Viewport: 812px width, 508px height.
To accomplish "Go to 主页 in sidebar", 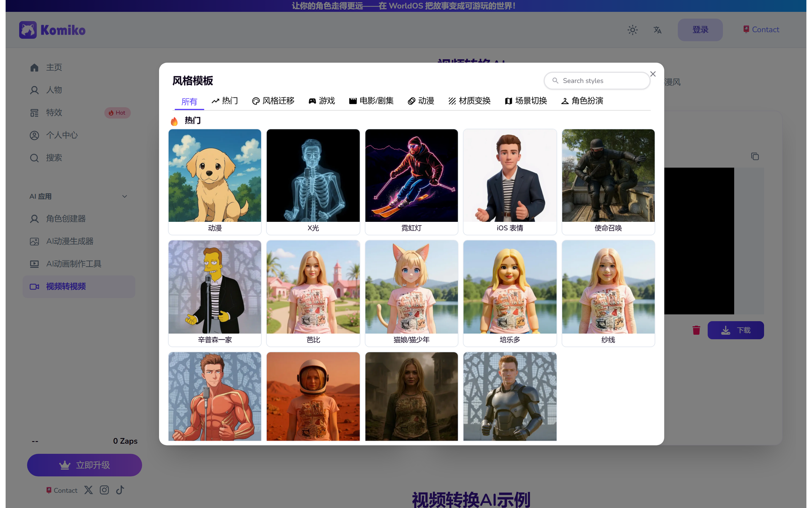I will (79, 67).
